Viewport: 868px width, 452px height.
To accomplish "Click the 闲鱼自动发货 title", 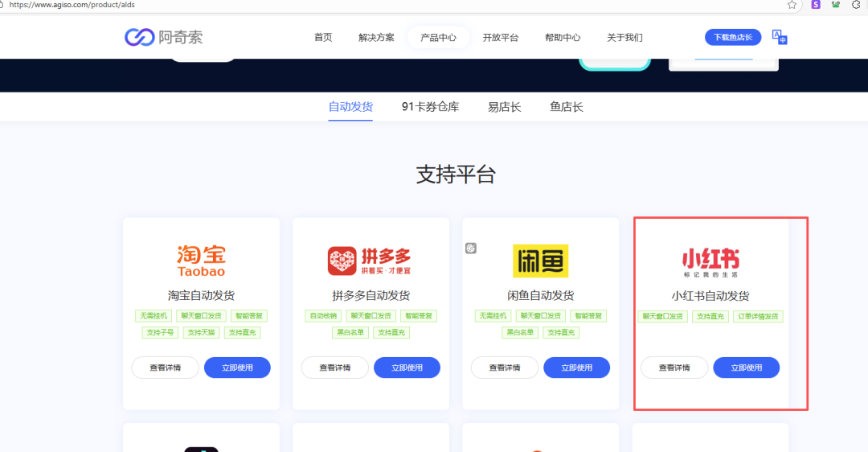I will [540, 295].
